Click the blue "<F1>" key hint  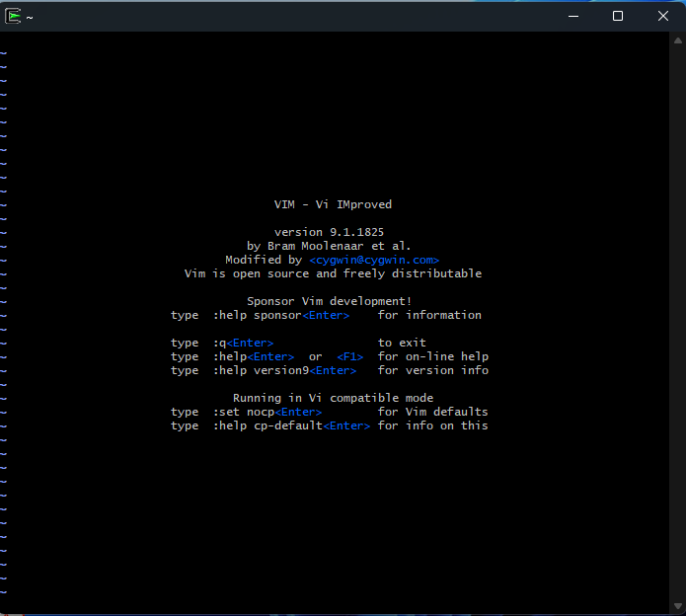coord(349,356)
